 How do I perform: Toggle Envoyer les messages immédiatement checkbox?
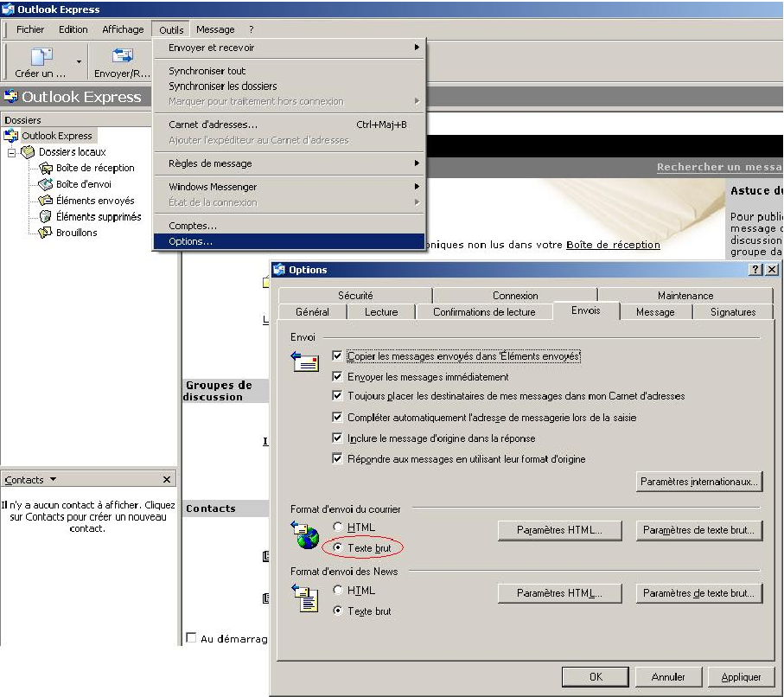click(x=337, y=376)
